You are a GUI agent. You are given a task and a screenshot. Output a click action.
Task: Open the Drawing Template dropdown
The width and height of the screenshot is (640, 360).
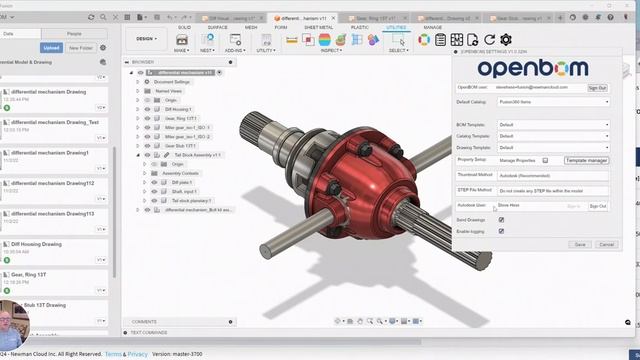553,147
